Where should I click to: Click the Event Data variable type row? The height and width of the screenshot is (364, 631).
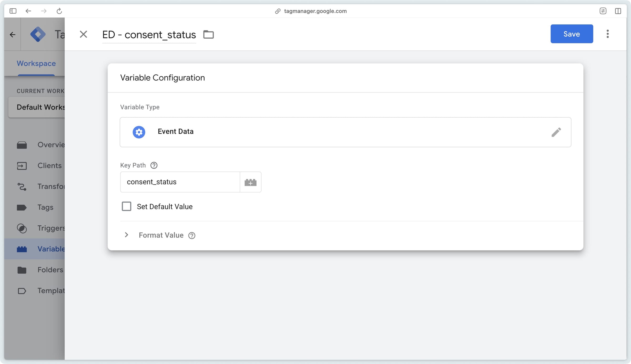tap(345, 132)
